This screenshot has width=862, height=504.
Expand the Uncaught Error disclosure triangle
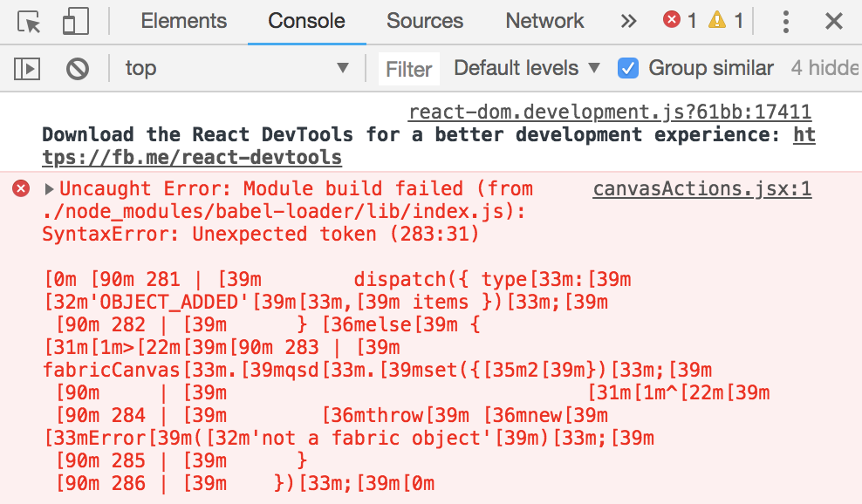(49, 189)
